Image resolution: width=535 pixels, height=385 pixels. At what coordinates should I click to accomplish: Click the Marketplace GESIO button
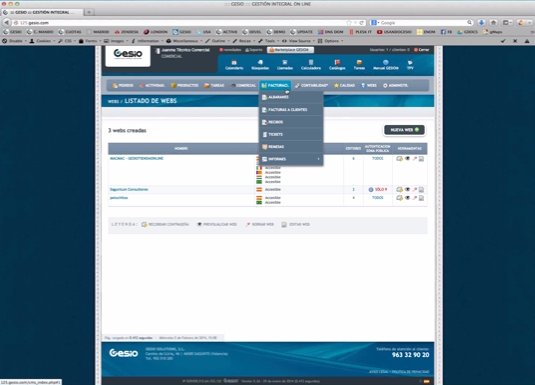click(x=290, y=50)
